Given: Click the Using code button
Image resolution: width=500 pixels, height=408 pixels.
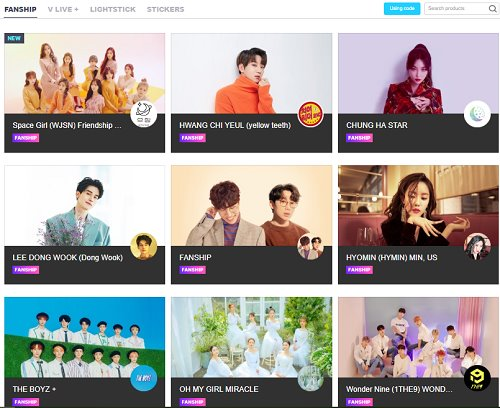Looking at the screenshot, I should click(x=402, y=9).
